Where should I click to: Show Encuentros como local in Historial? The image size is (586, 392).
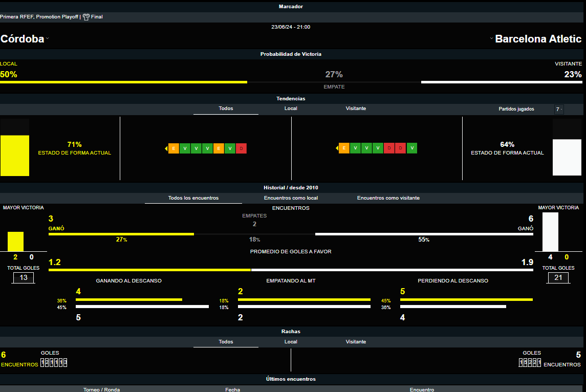[291, 198]
